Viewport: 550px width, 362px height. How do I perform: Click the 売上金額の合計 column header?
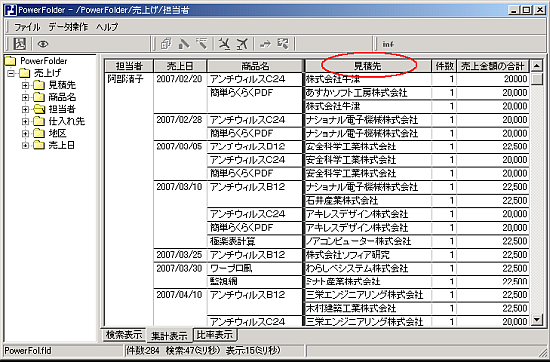coord(493,66)
